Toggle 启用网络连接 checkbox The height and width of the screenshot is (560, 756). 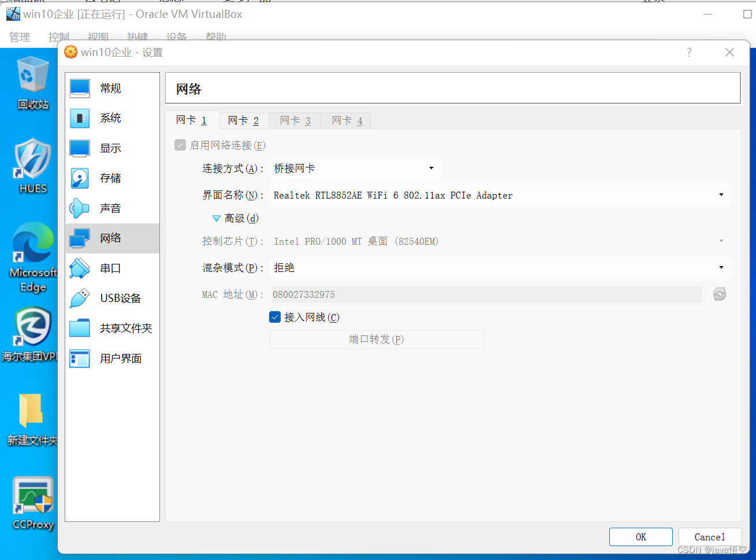(180, 145)
